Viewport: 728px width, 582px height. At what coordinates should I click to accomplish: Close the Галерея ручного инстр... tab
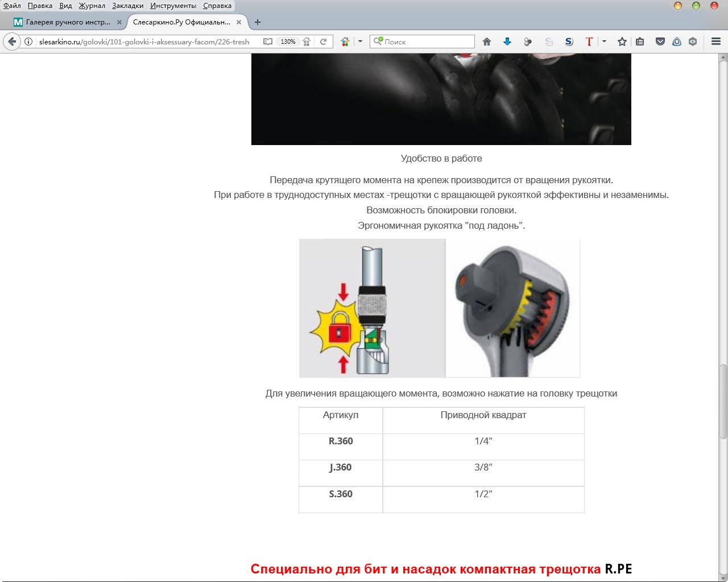point(119,22)
